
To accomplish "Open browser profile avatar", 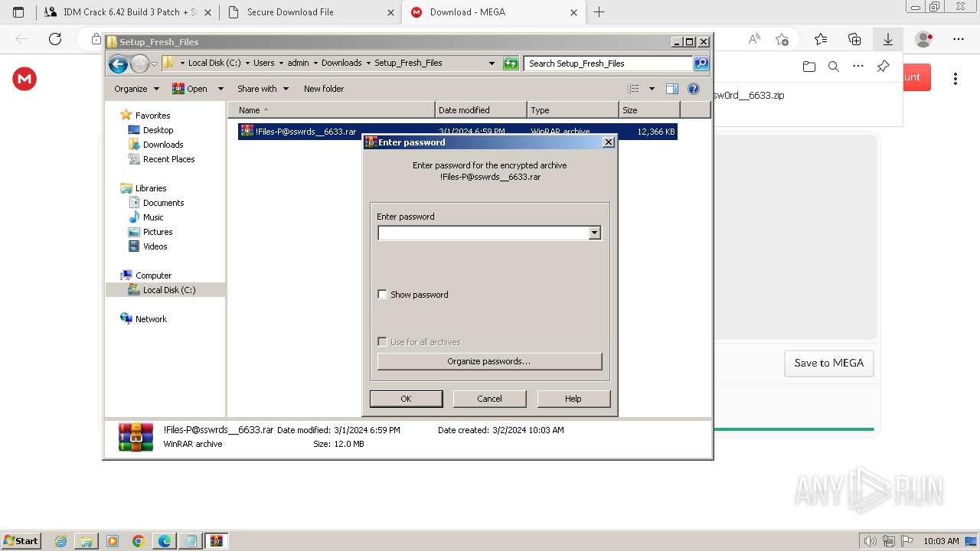I will pyautogui.click(x=924, y=39).
